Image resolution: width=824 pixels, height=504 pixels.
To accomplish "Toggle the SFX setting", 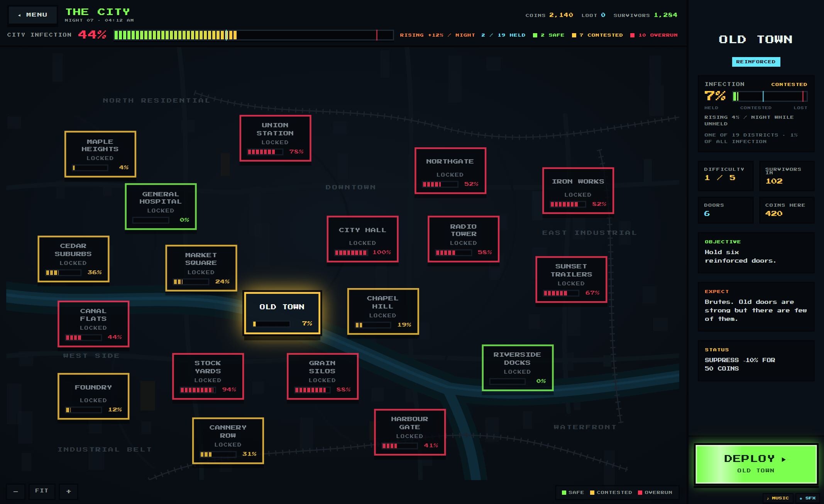I will 808,498.
